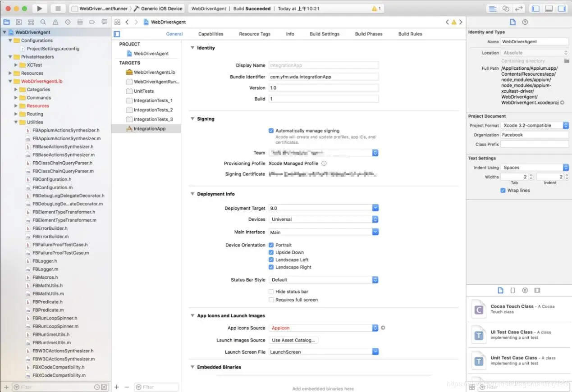Show the Project navigator
The width and height of the screenshot is (572, 392).
pos(6,22)
